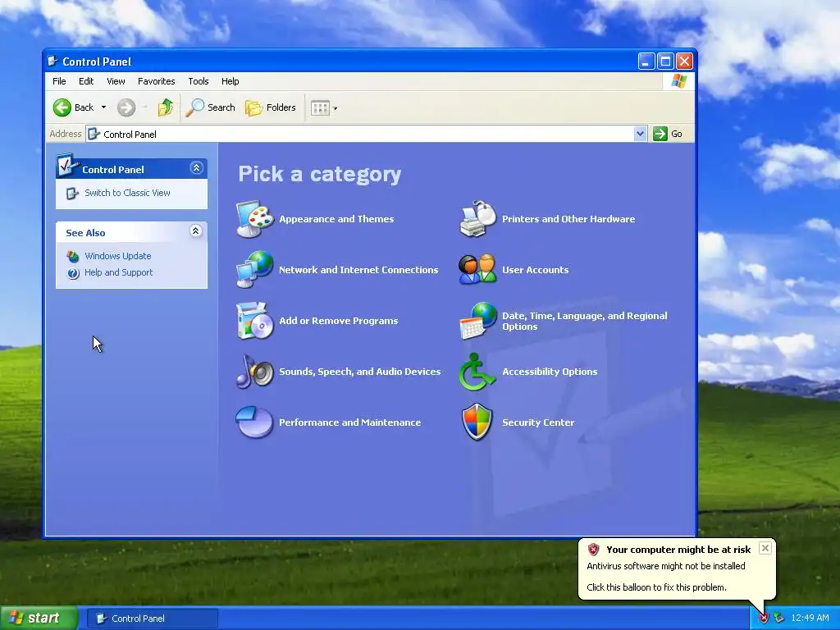Image resolution: width=840 pixels, height=630 pixels.
Task: Click the red security shield tray icon
Action: click(764, 619)
